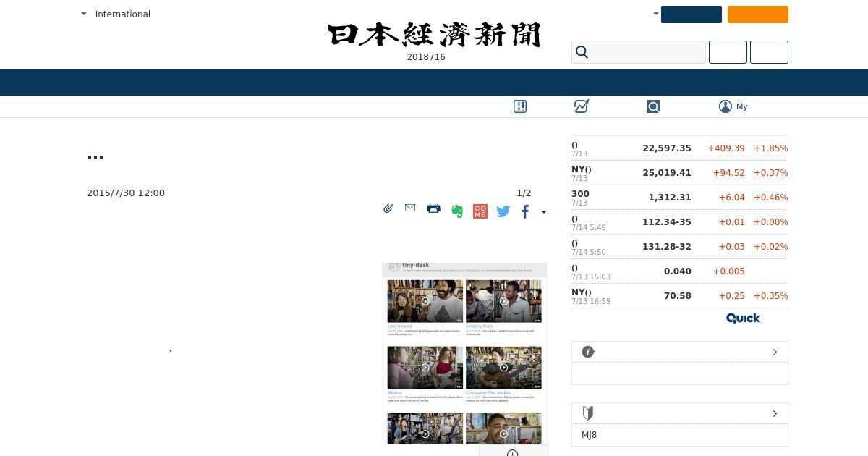
Task: Click the toolbar search-document icon
Action: [653, 106]
